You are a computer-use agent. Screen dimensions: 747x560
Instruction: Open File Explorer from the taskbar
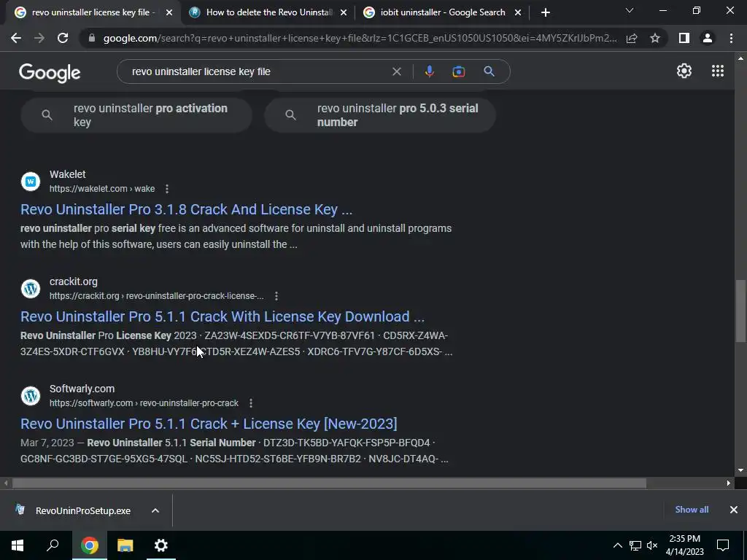coord(125,545)
